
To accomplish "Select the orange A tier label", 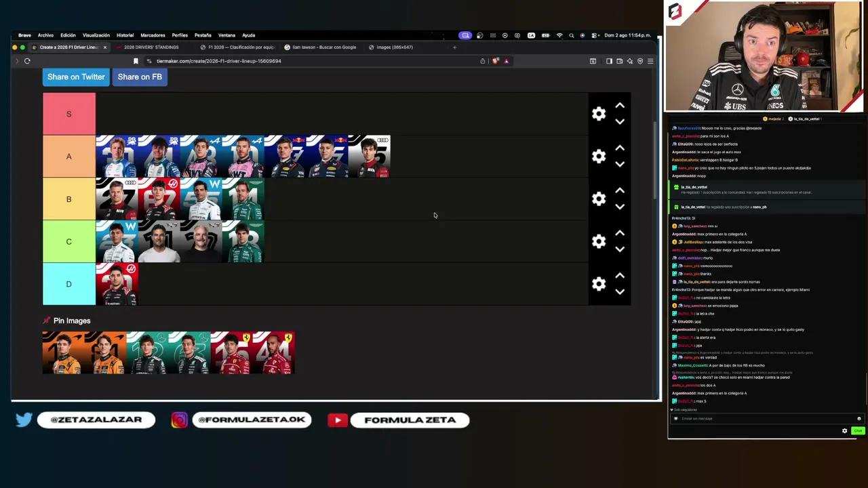I will coord(68,157).
